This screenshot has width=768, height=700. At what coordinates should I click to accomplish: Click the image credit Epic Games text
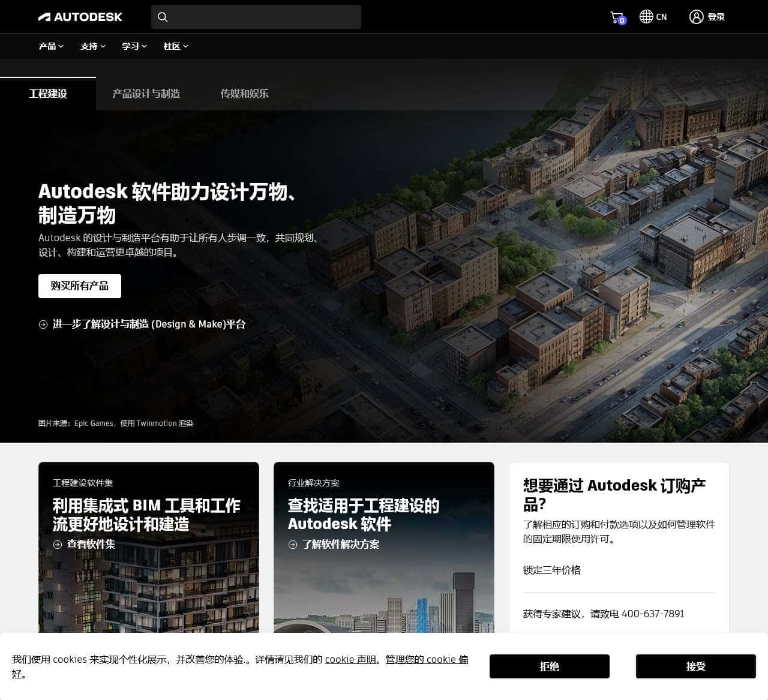point(116,423)
